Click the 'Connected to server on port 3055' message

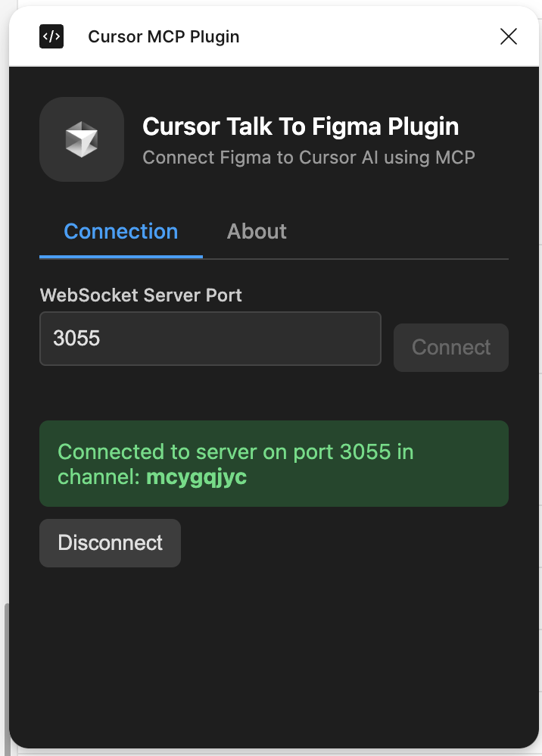(x=274, y=464)
